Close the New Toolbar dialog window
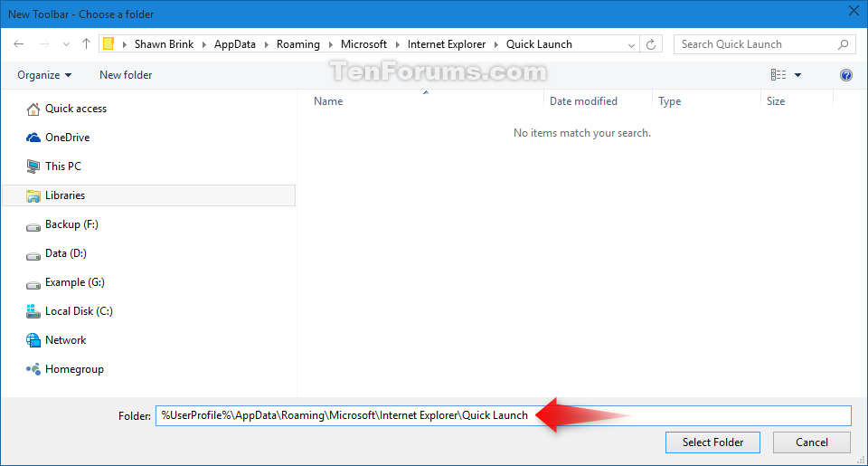Viewport: 868px width, 466px height. [854, 11]
